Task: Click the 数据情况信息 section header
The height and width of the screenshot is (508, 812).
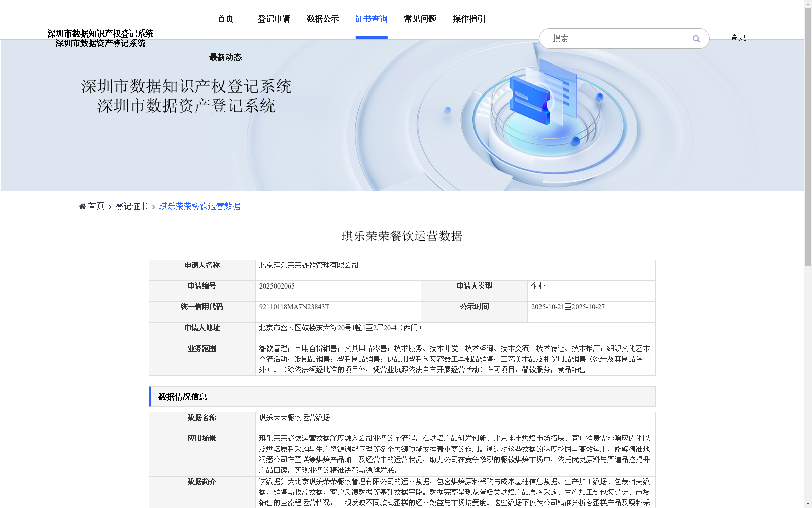Action: (402, 397)
